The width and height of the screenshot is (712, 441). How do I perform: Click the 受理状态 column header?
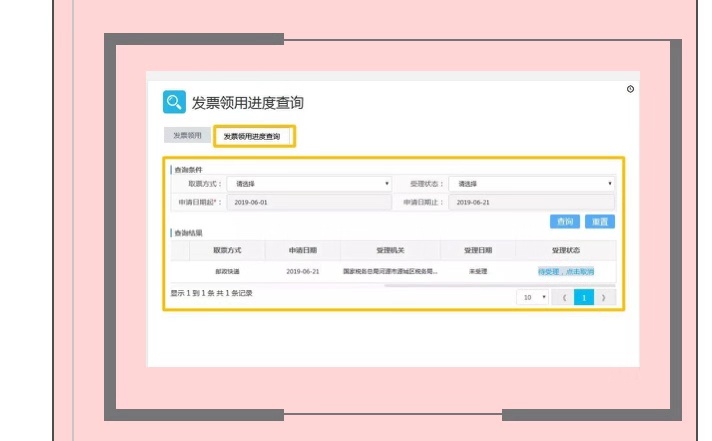pyautogui.click(x=566, y=250)
